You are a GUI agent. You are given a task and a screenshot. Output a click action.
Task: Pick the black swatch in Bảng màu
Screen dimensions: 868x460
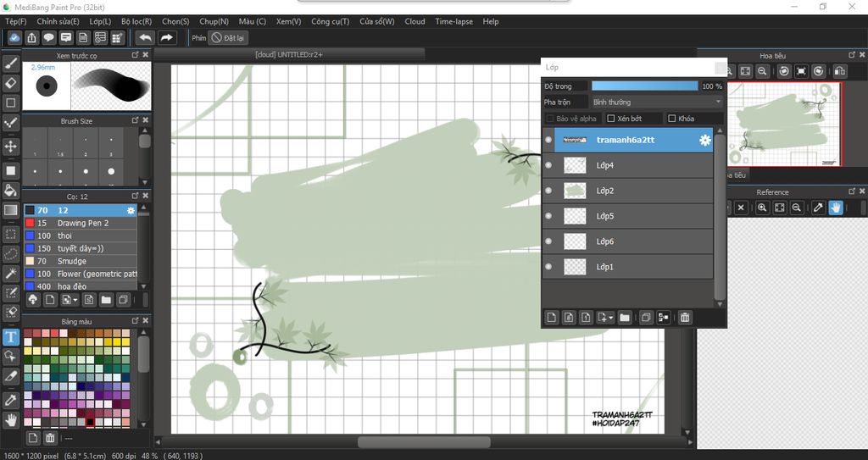point(90,423)
